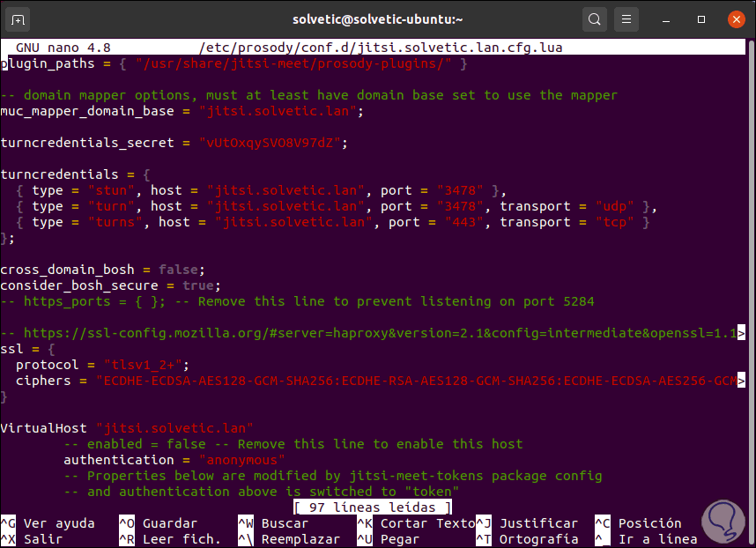Click the 'enabled = false' comment line
The height and width of the screenshot is (548, 756).
(293, 444)
